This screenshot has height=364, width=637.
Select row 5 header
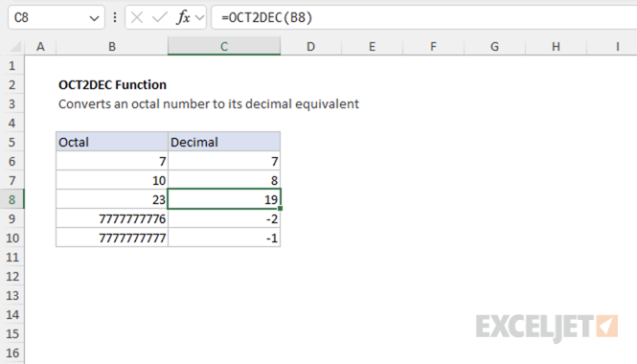click(12, 142)
